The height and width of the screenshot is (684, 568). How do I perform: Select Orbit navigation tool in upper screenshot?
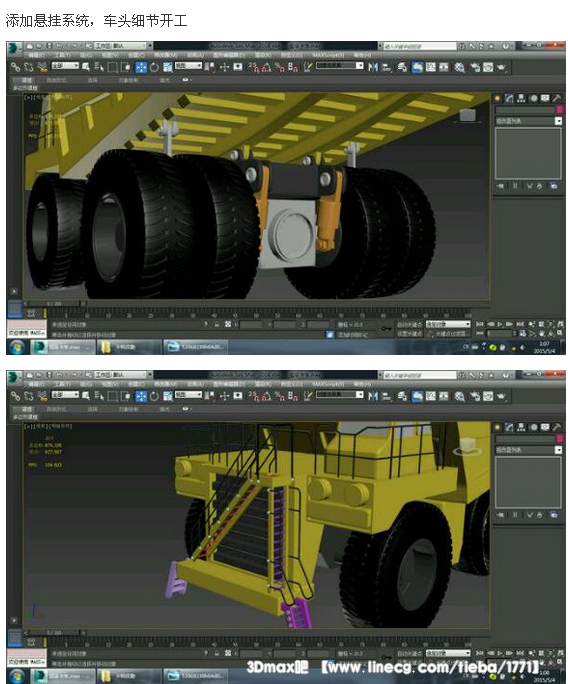point(551,333)
